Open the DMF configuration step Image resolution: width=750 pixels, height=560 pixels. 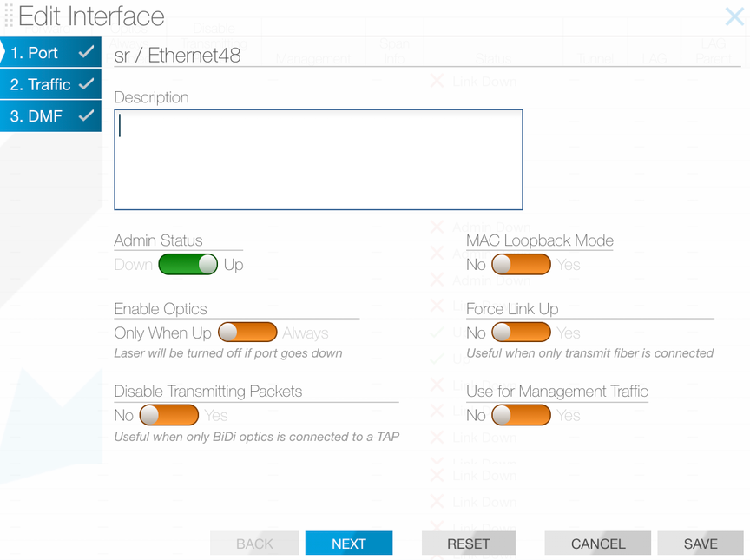pyautogui.click(x=39, y=115)
